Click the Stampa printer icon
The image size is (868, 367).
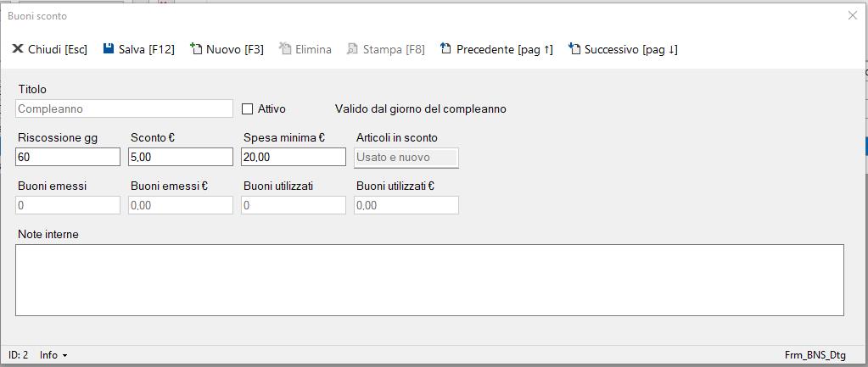(352, 49)
